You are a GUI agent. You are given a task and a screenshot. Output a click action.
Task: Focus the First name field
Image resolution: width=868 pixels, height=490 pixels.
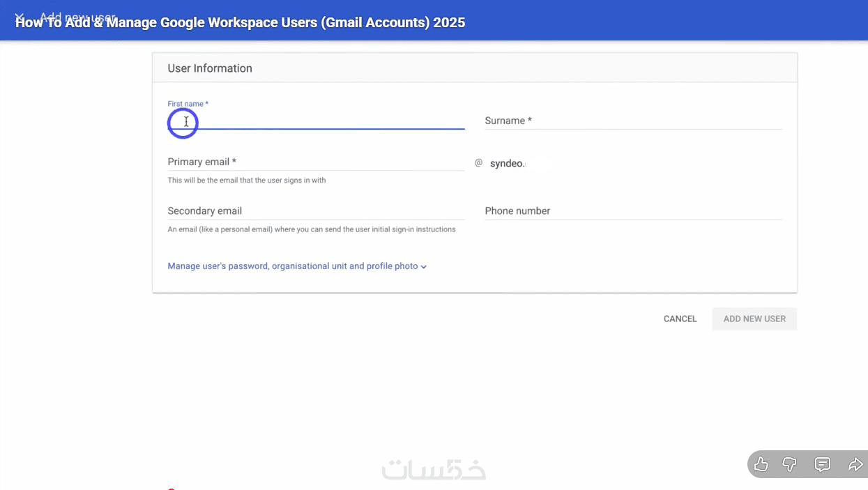316,121
